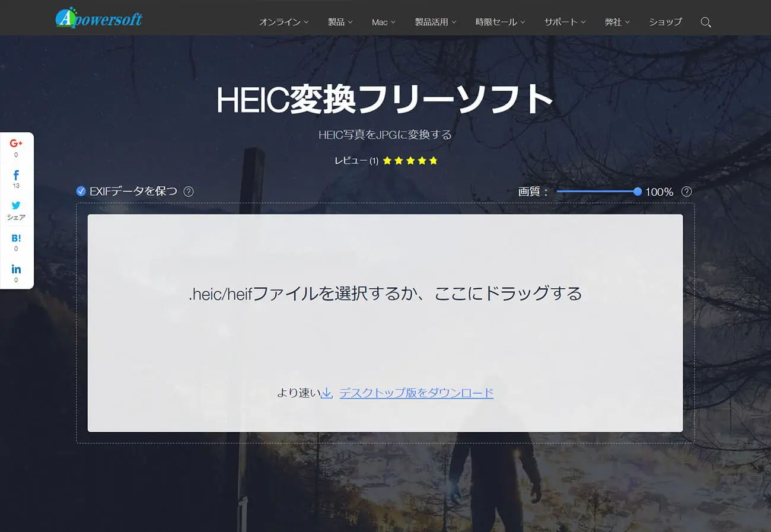
Task: Open the search magnifier icon
Action: 706,22
